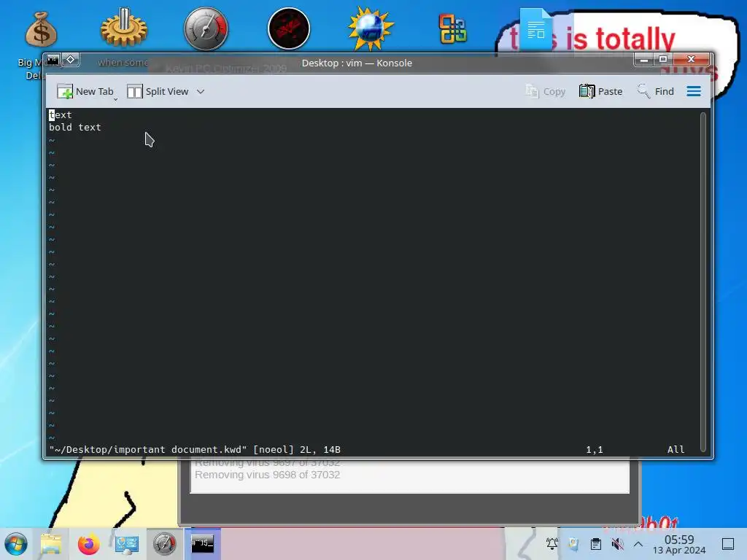Viewport: 747px width, 560px height.
Task: Open the Start menu launcher
Action: (x=16, y=544)
